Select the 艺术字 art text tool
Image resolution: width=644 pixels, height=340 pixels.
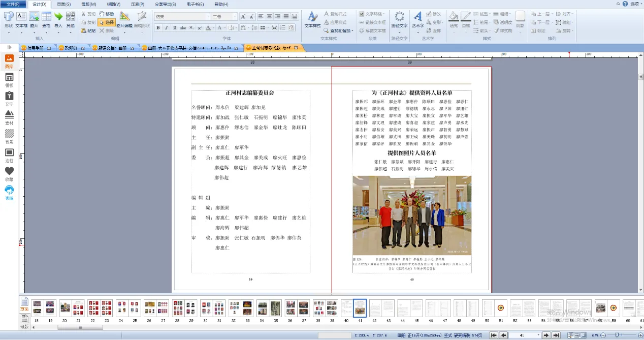pos(417,18)
